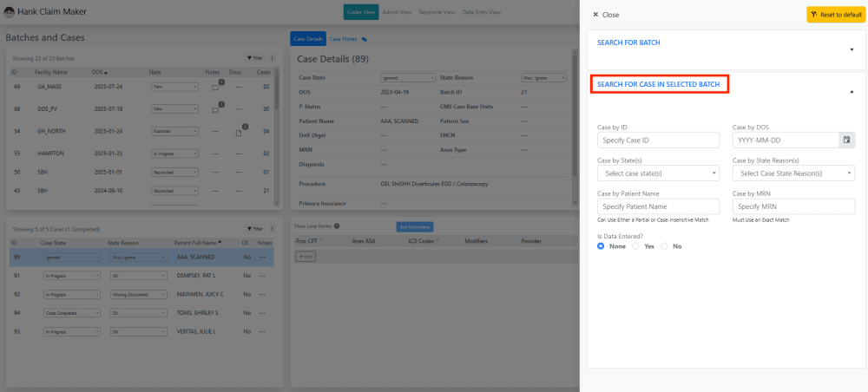The height and width of the screenshot is (392, 868).
Task: Select the case row MAINMEN, JUICY C
Action: [x=141, y=294]
